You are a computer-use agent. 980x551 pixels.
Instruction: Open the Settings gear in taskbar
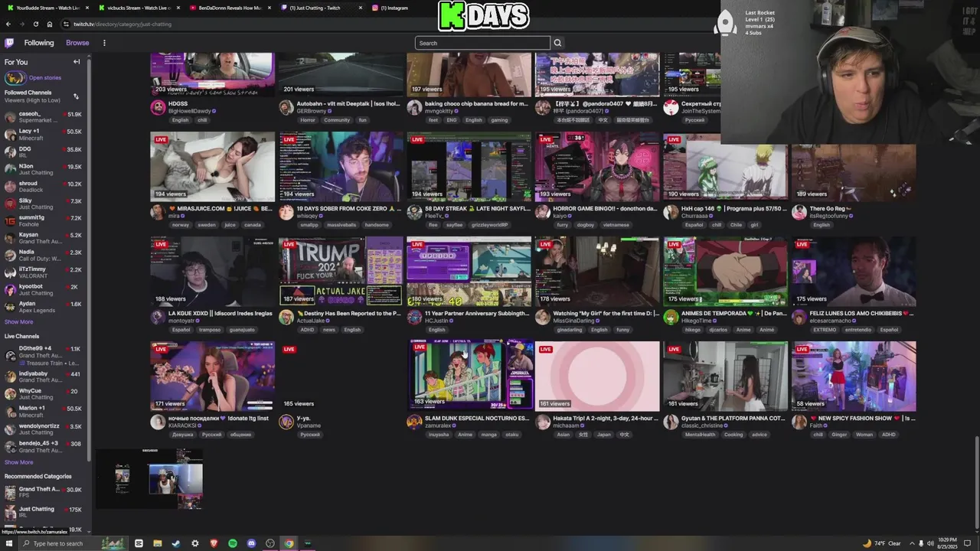(195, 543)
